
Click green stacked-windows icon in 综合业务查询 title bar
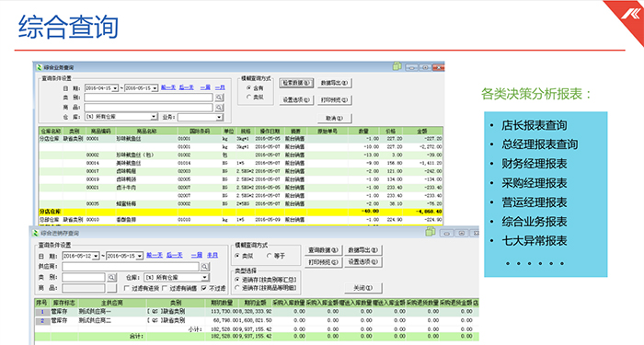pos(397,66)
